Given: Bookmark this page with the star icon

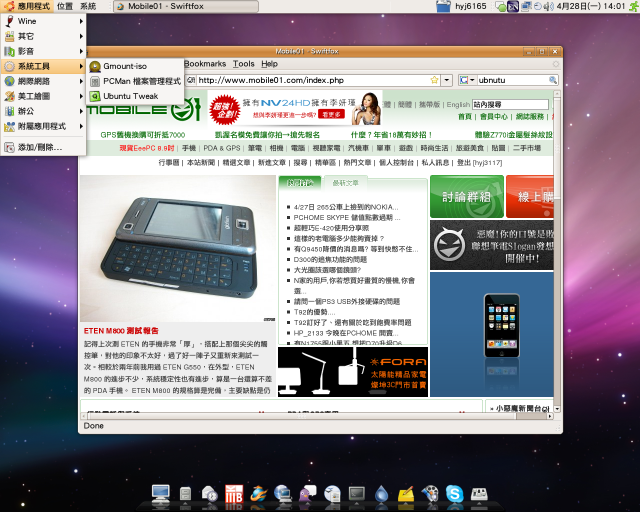Looking at the screenshot, I should (434, 80).
